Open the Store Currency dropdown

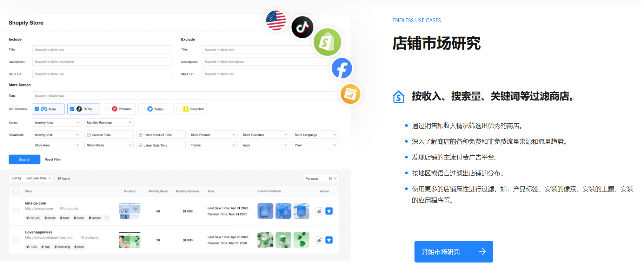pyautogui.click(x=265, y=135)
